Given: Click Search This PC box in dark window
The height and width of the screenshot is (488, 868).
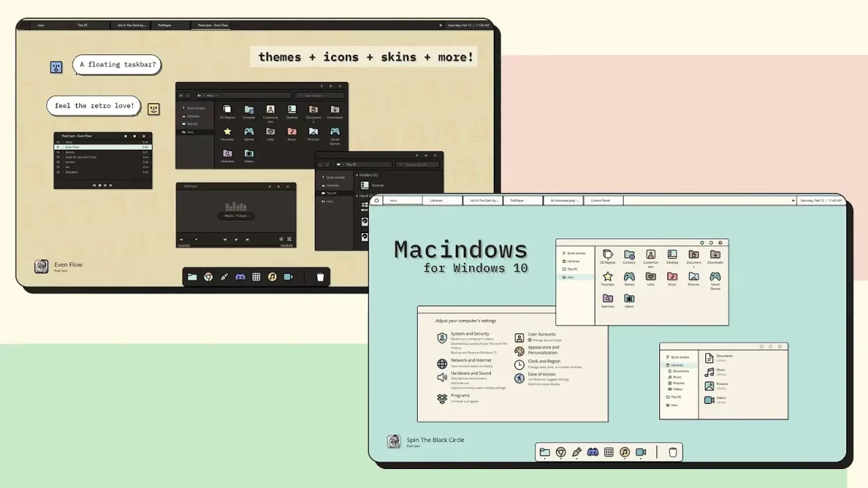Looking at the screenshot, I should [418, 165].
